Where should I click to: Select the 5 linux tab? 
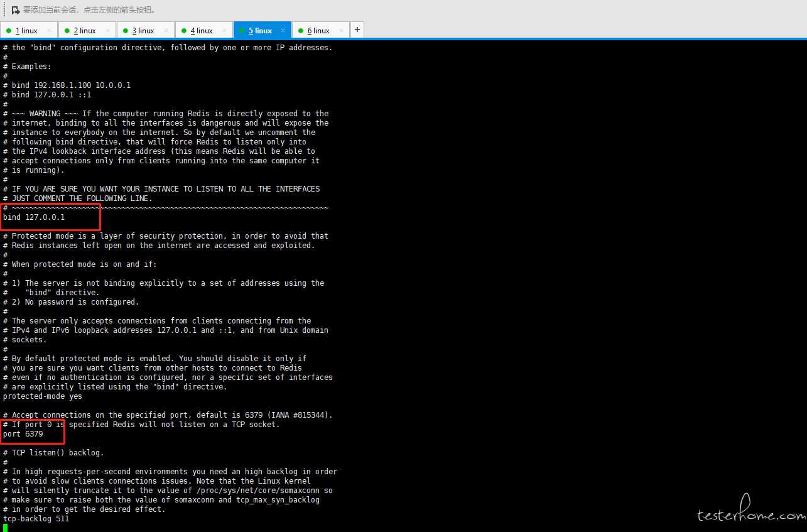262,30
